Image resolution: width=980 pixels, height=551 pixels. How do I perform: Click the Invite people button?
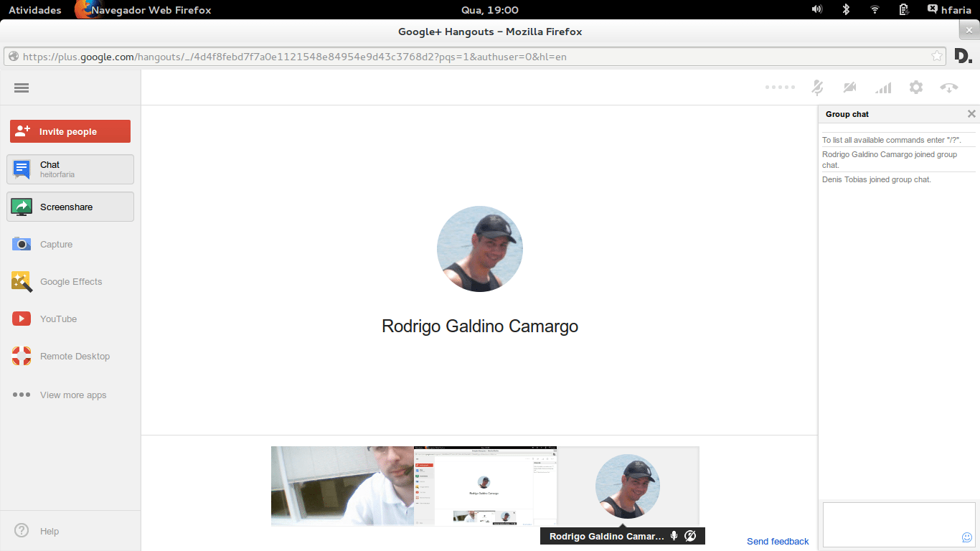click(x=70, y=131)
